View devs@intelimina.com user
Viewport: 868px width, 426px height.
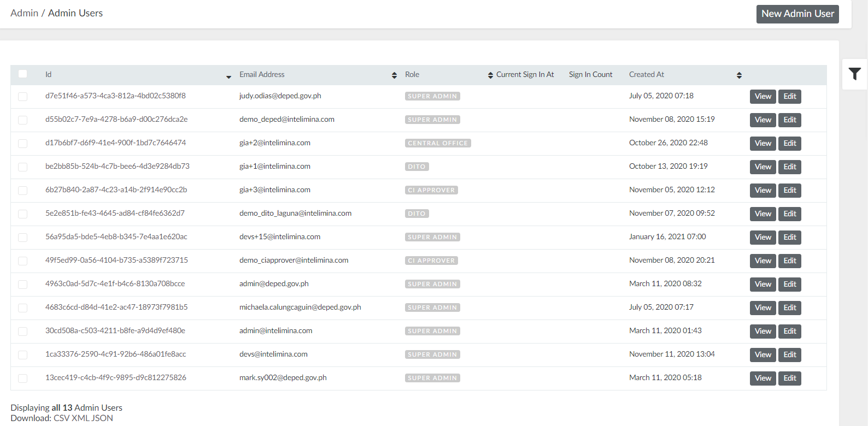[763, 355]
